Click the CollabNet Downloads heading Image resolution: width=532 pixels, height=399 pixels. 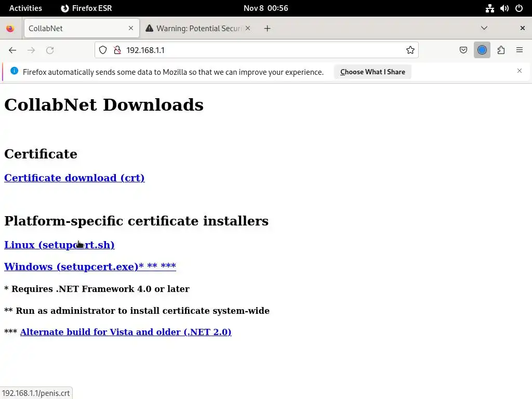[104, 105]
